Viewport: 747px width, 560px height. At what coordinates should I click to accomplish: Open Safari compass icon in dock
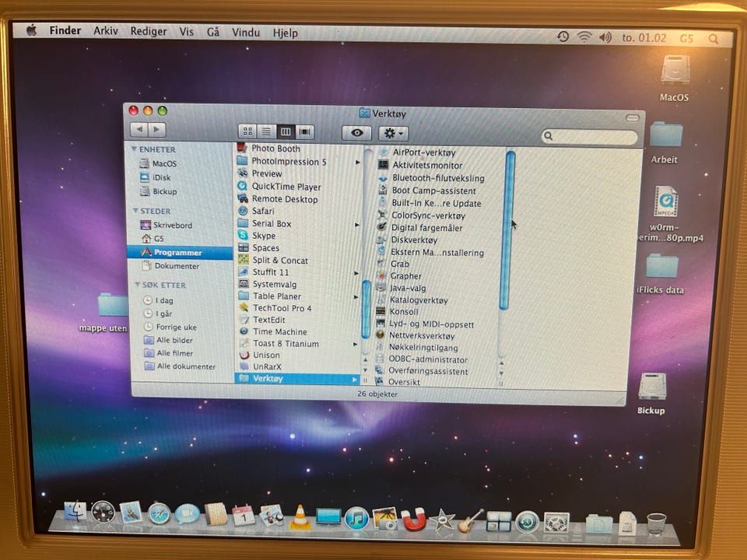coord(159,513)
